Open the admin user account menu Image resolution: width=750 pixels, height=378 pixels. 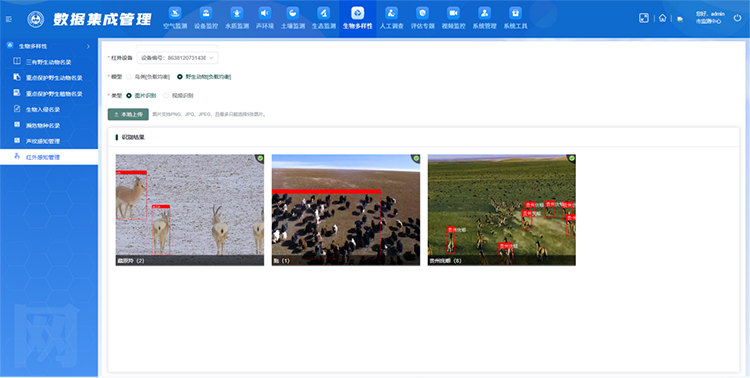[710, 18]
